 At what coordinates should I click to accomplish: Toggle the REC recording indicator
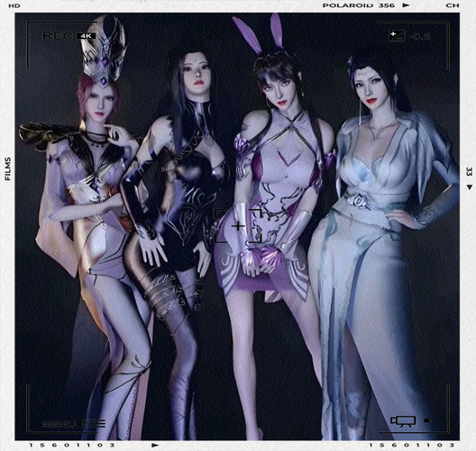(x=58, y=36)
